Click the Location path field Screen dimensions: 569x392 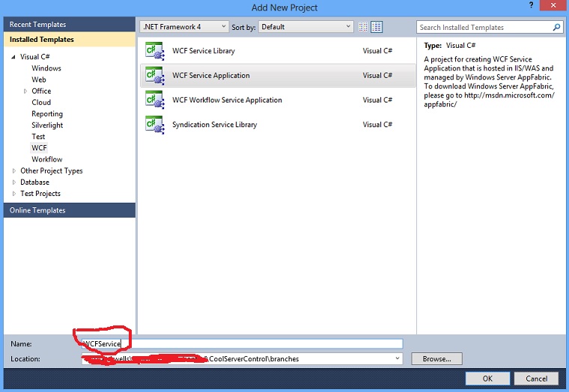tap(242, 358)
